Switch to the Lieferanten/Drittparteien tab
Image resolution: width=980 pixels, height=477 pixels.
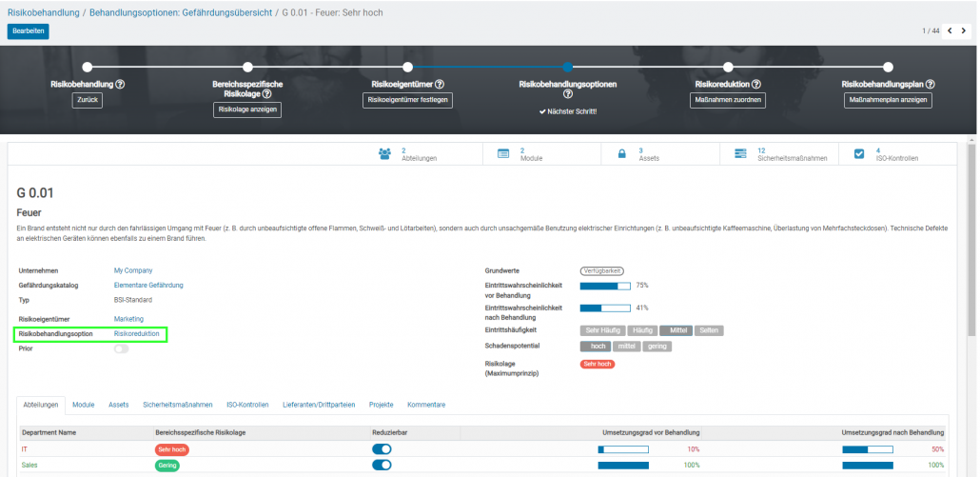coord(321,405)
